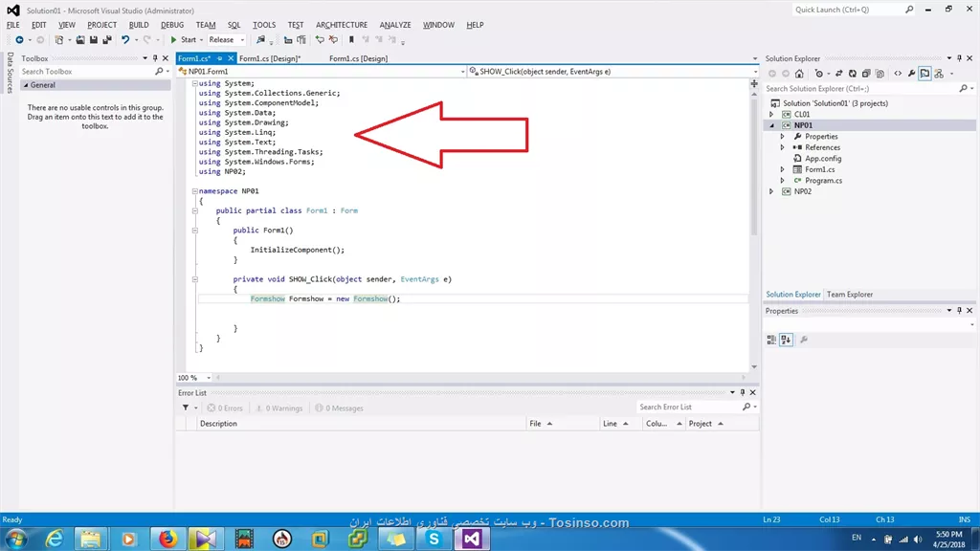980x551 pixels.
Task: Toggle Show All Files in Solution Explorer
Action: tap(880, 74)
